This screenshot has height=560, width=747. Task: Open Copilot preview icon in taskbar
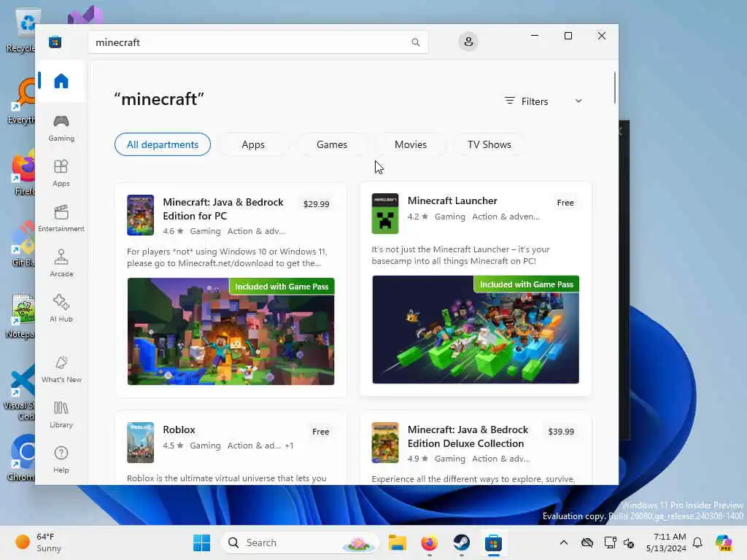(724, 542)
